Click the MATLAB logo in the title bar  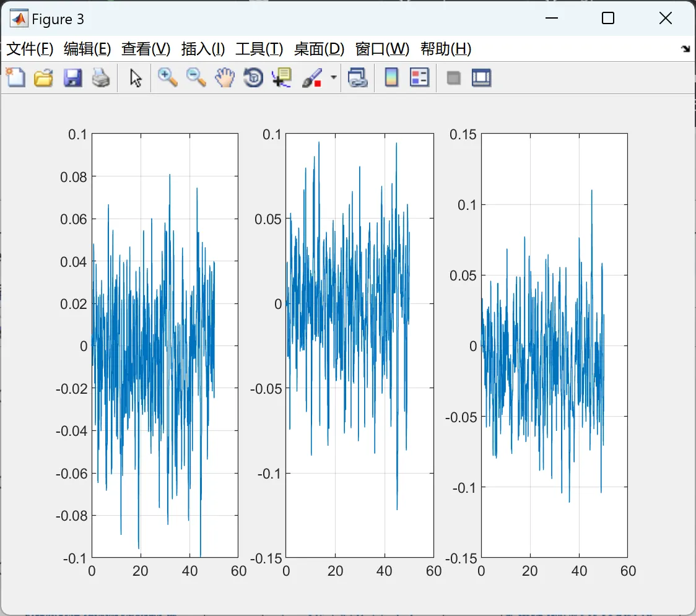tap(19, 18)
